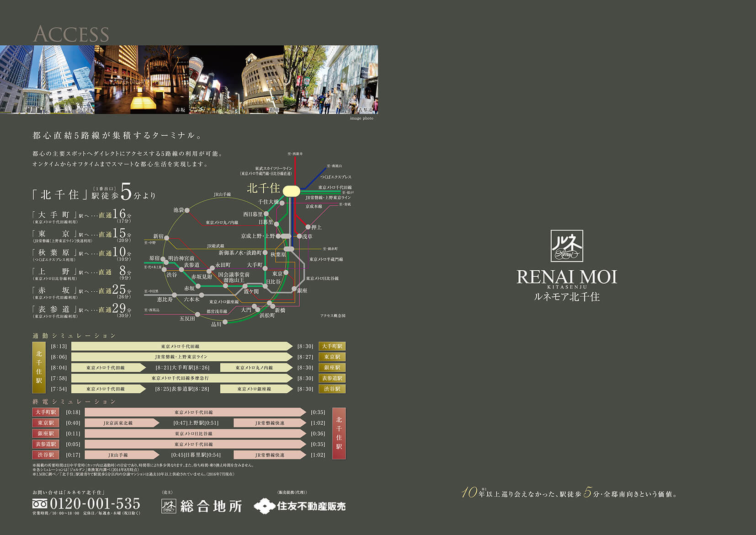Open the 大手町 skyscraper photo
Image resolution: width=756 pixels, height=535 pixels.
coord(47,80)
